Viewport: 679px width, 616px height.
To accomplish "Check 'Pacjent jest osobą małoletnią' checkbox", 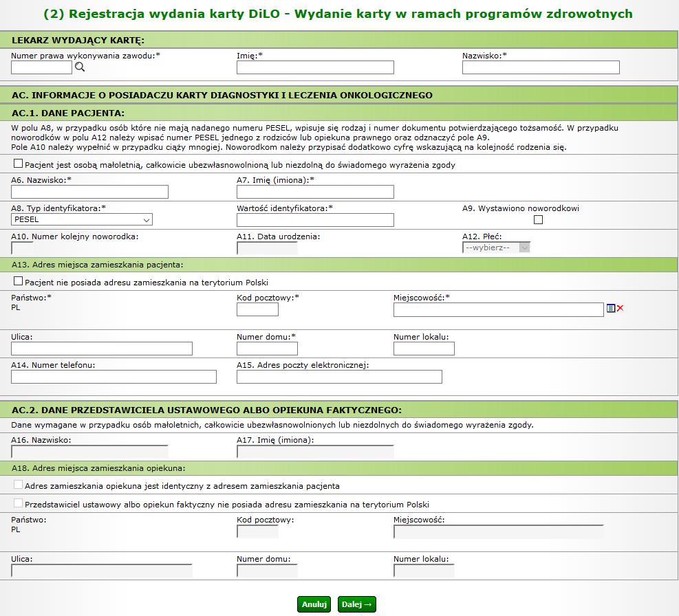I will point(18,164).
